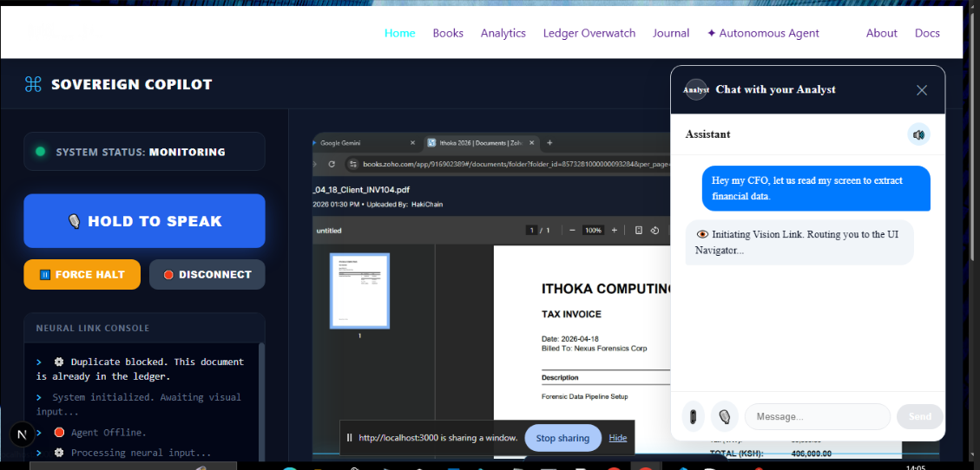Image resolution: width=980 pixels, height=470 pixels.
Task: Click the 'Client_INV104.pdf' file name
Action: [361, 190]
